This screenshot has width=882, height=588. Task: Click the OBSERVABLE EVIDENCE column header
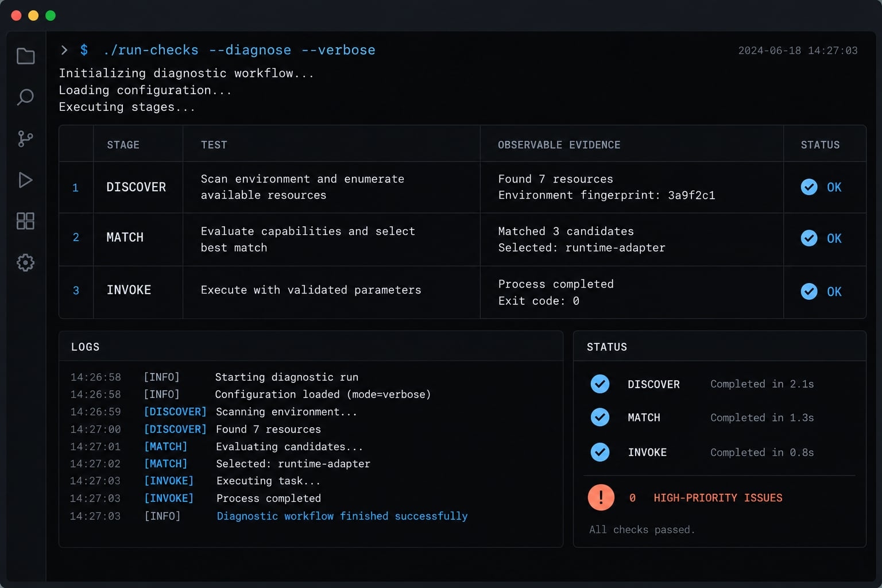point(559,145)
